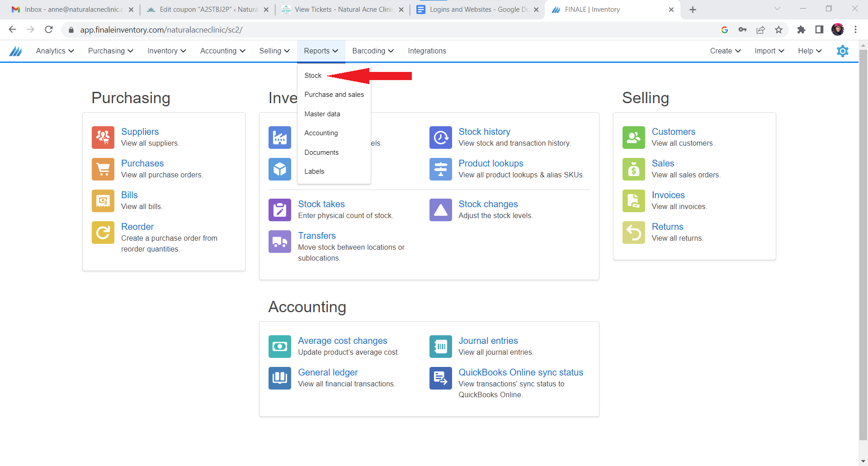
Task: Click the General ledger book icon
Action: click(280, 378)
